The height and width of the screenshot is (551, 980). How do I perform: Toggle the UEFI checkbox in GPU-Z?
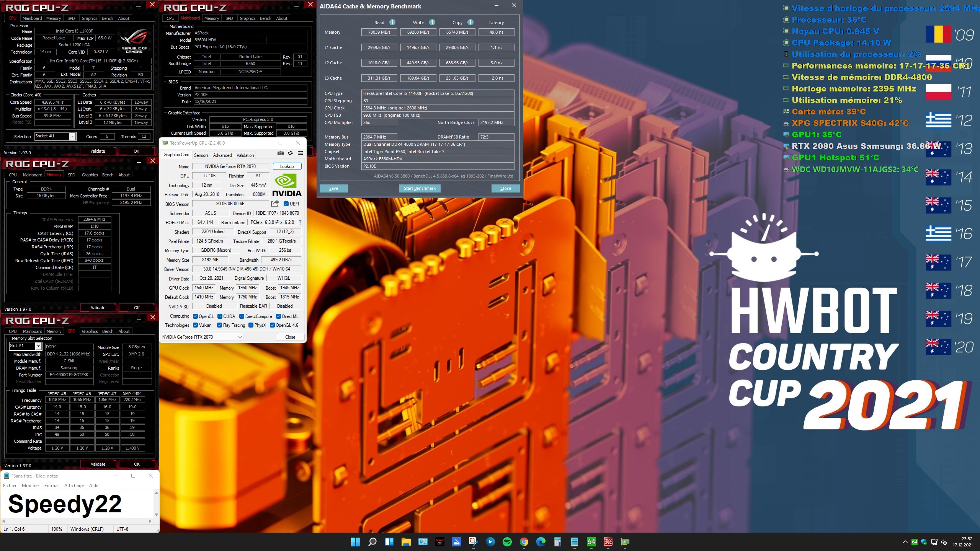[x=286, y=204]
